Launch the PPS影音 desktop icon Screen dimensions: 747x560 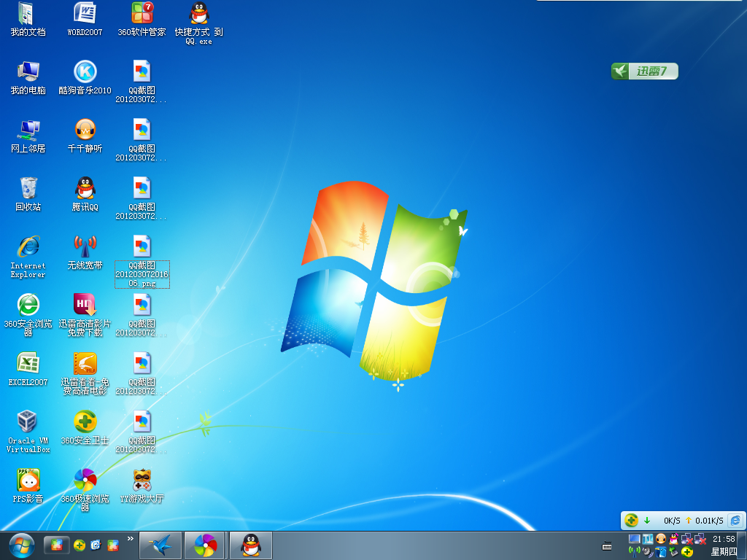[x=28, y=486]
